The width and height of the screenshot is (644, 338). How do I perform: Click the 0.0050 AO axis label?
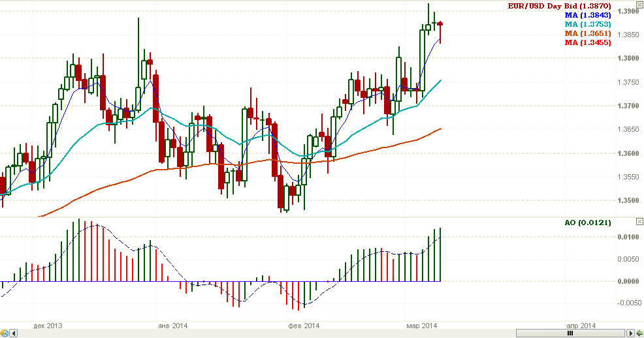[x=628, y=259]
